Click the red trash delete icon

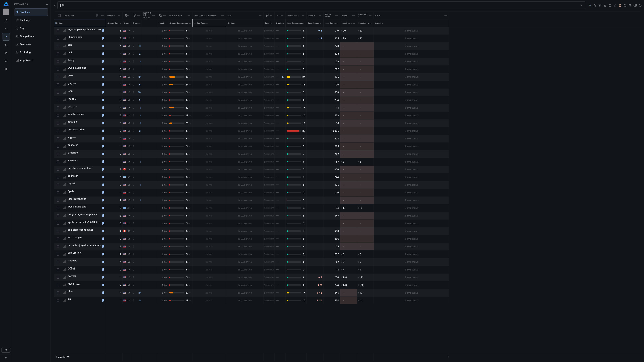[620, 5]
